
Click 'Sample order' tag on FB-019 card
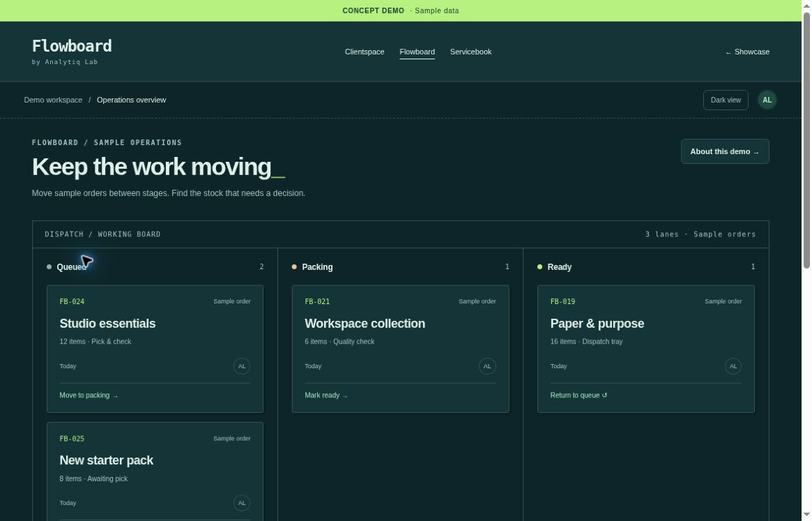(x=723, y=301)
